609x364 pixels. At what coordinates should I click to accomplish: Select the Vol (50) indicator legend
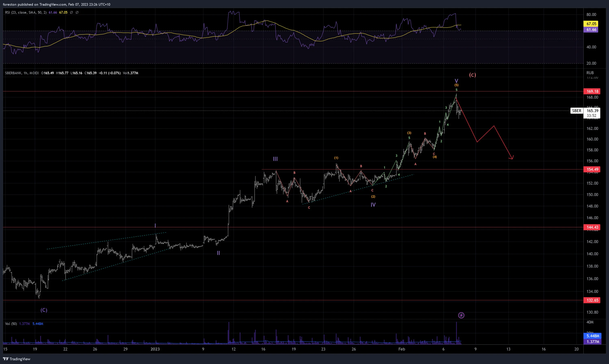pos(11,324)
